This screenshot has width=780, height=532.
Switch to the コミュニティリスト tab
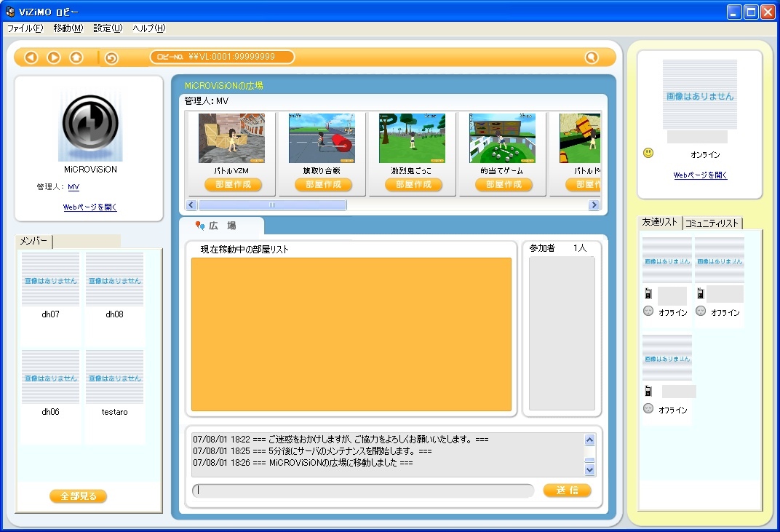point(712,223)
